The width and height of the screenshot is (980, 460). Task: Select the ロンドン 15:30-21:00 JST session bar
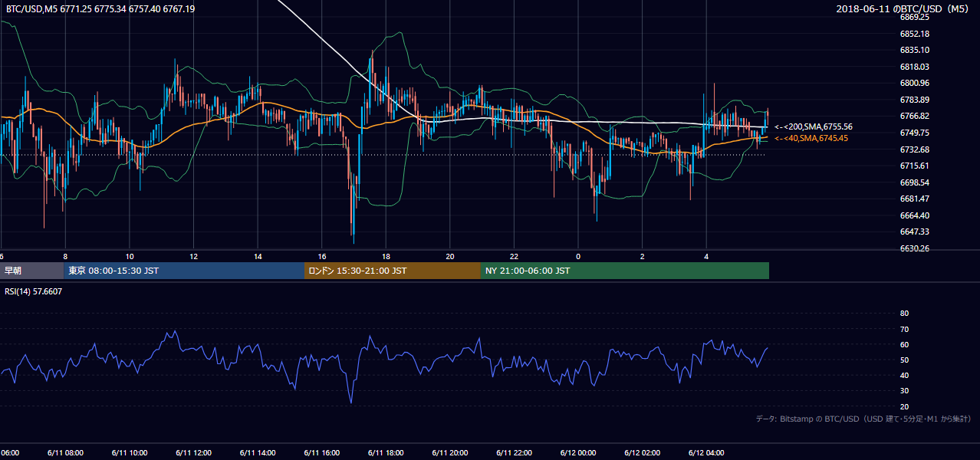tap(393, 271)
